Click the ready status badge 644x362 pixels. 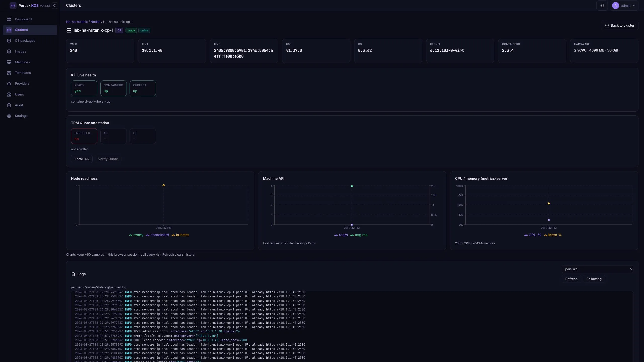click(131, 30)
